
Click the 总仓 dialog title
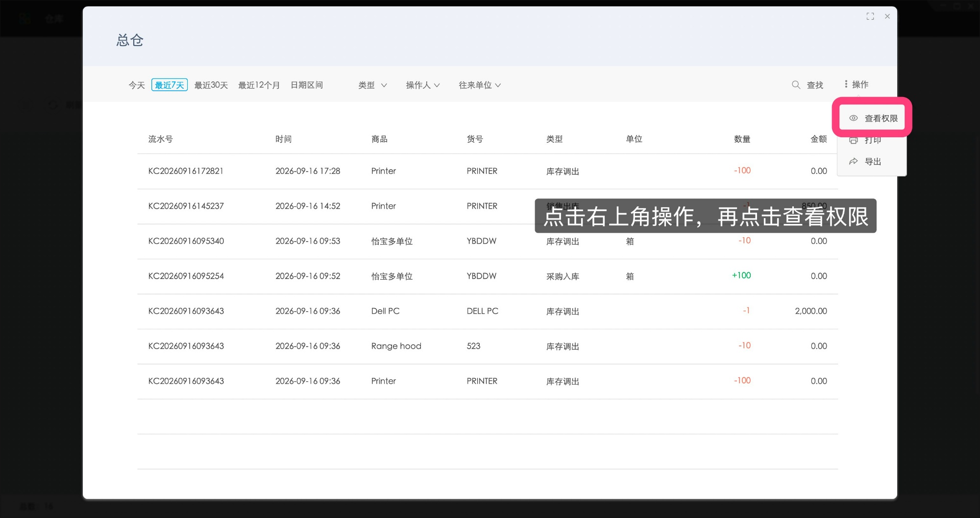(130, 40)
